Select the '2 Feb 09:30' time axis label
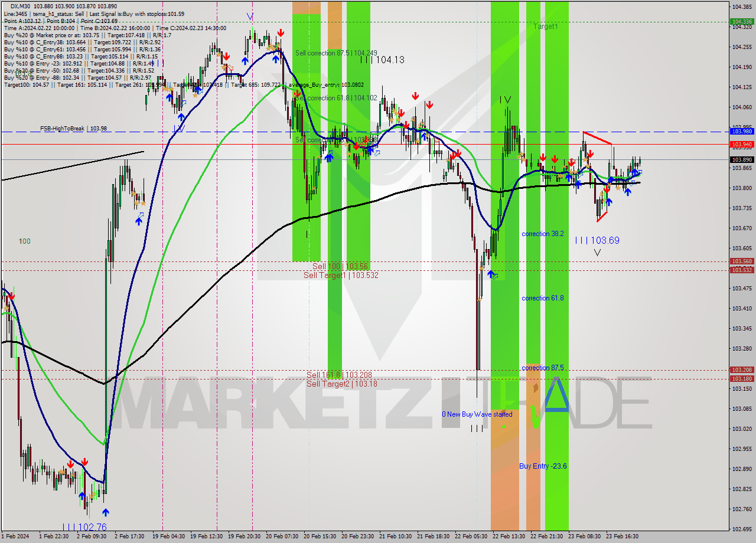 coord(93,537)
